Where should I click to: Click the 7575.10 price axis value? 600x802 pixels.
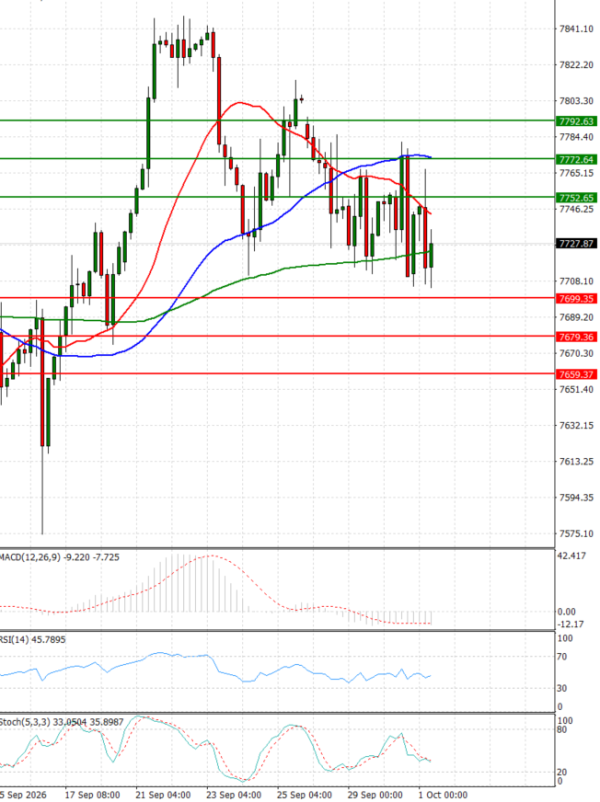click(x=576, y=534)
